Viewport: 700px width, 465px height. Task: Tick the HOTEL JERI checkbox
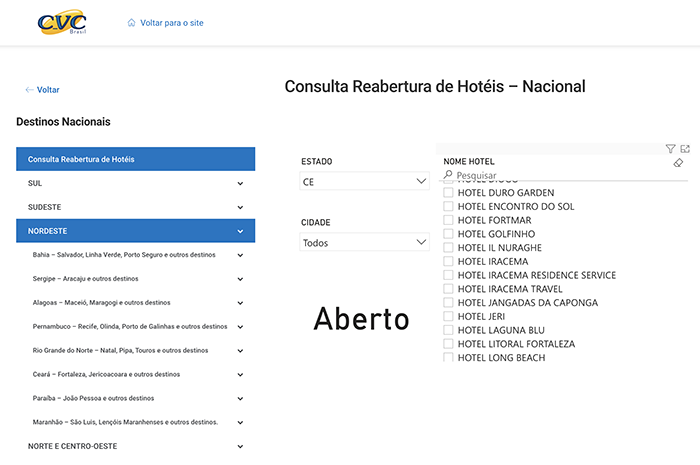click(x=448, y=316)
